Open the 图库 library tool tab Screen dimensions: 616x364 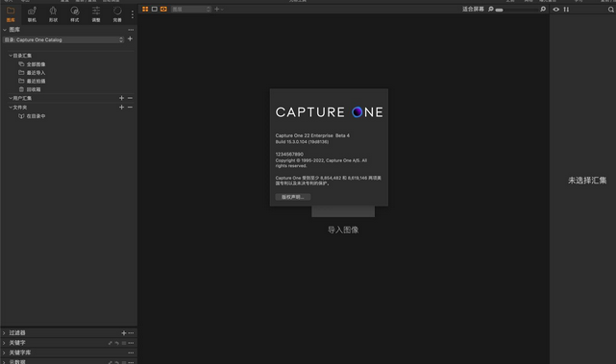pyautogui.click(x=11, y=14)
